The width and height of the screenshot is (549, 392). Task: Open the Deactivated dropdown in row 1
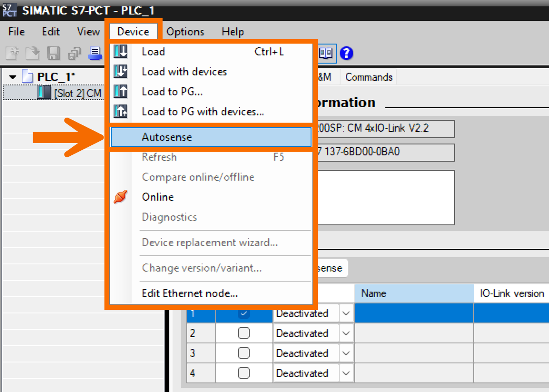coord(346,313)
